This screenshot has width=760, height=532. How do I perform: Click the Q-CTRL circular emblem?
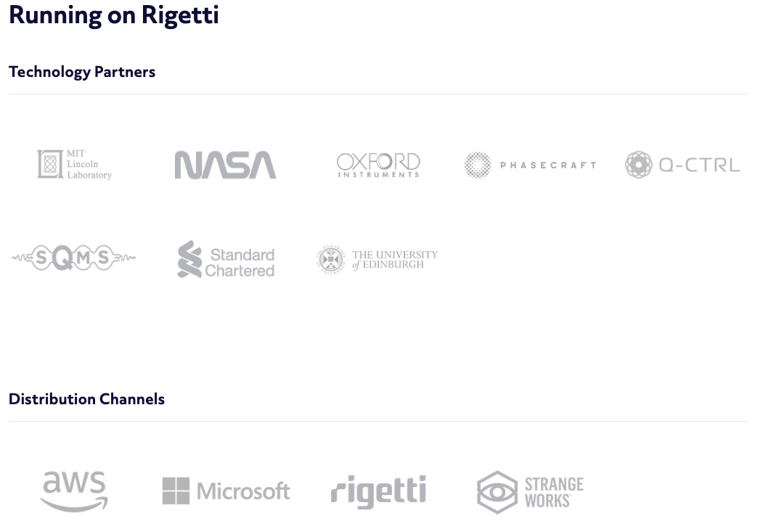639,165
